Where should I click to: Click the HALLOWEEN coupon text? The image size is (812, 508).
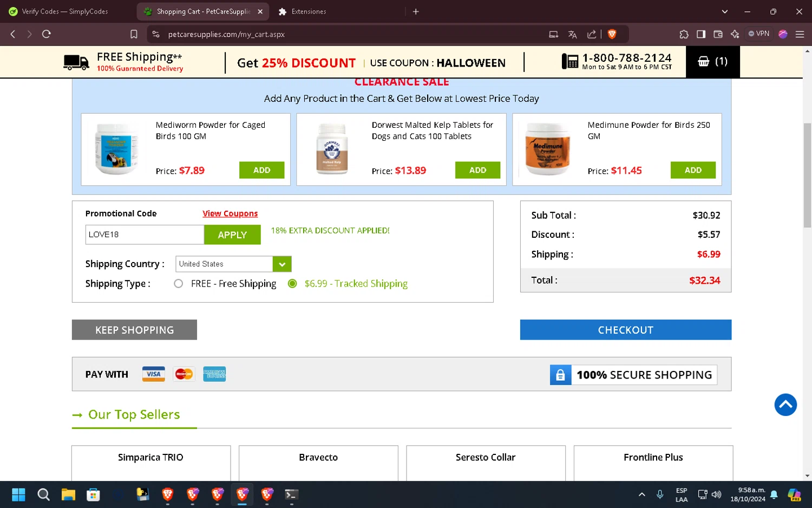(x=471, y=63)
